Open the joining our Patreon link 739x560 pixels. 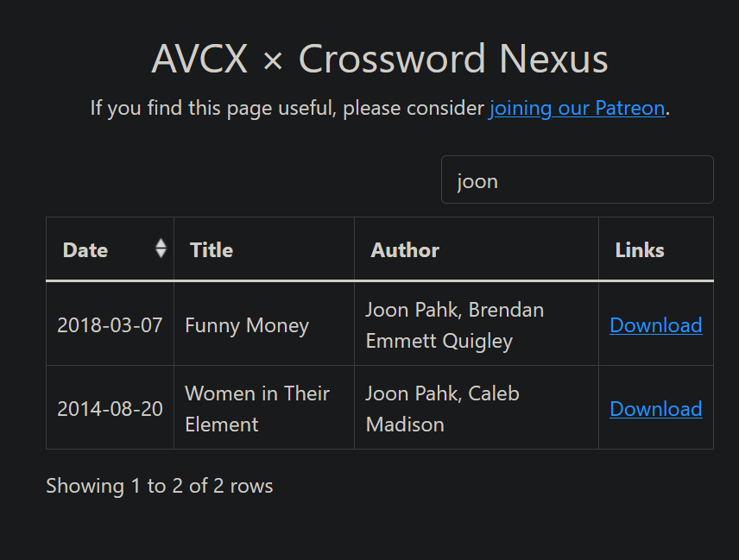577,108
